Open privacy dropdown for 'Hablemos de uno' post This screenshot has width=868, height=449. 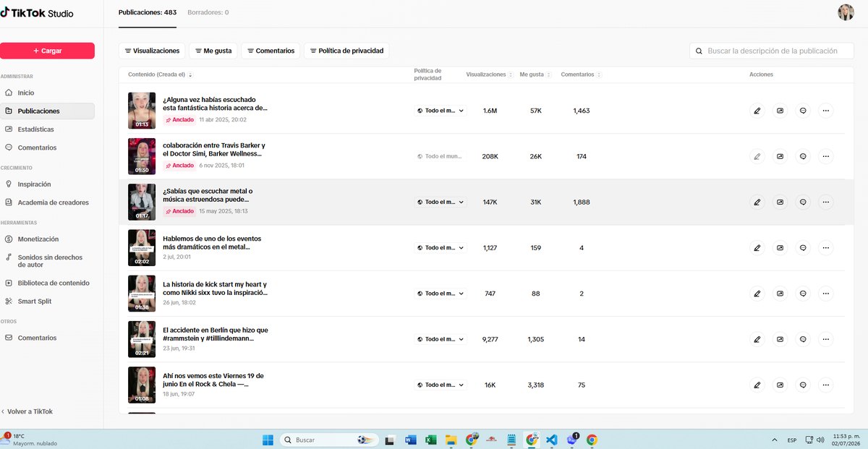(441, 248)
